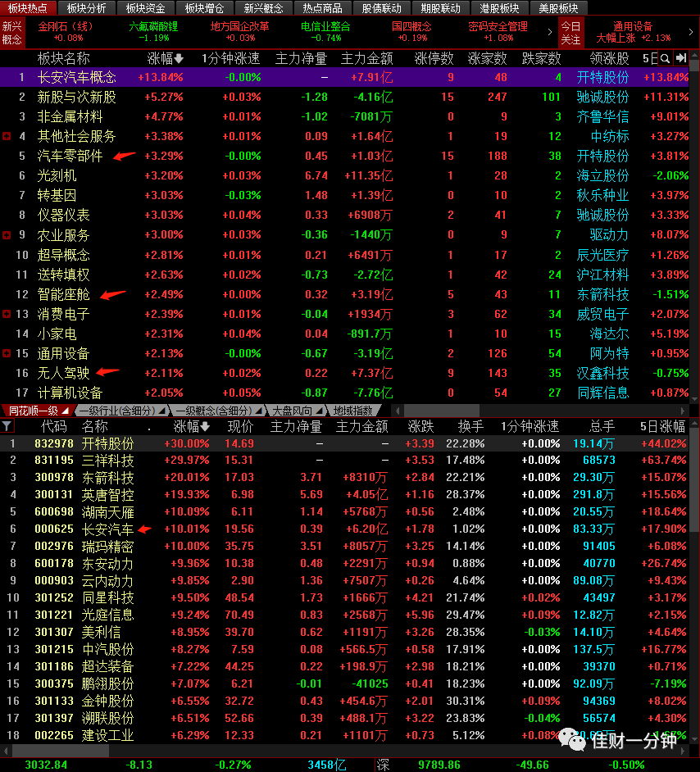Click the horizontal scrollbar thumb beside 地域指数
Screen dimensions: 700x772
point(442,410)
